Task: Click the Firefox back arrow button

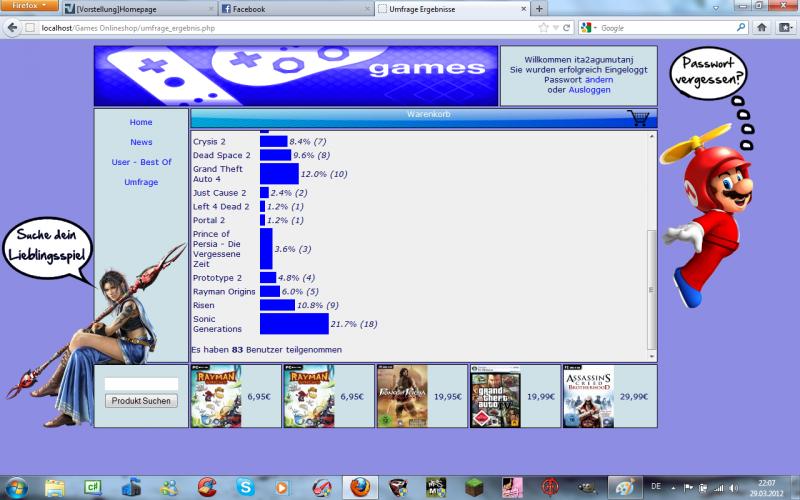Action: [x=13, y=28]
